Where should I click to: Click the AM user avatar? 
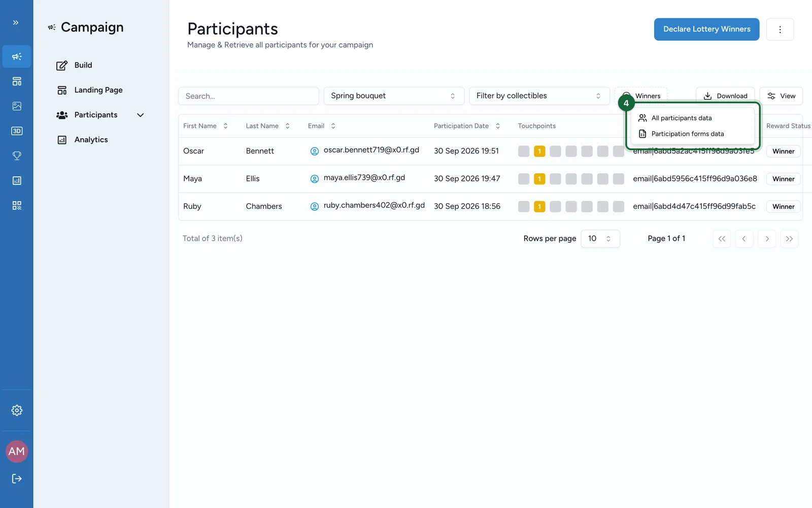(17, 452)
